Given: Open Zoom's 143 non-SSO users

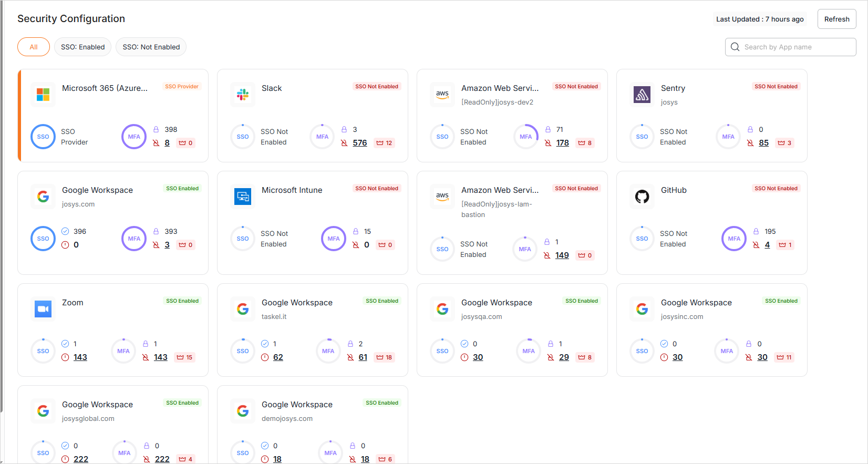Looking at the screenshot, I should point(80,357).
